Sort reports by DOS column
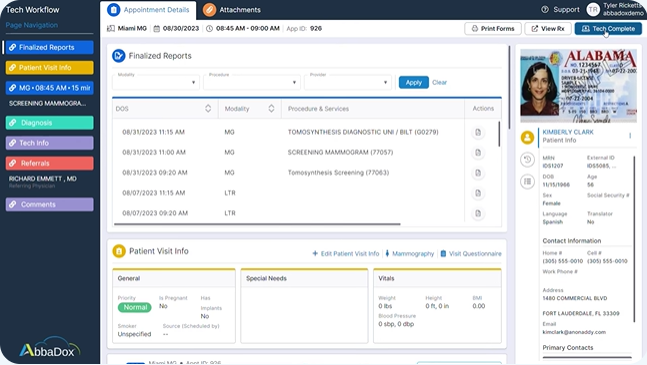This screenshot has width=647, height=365. 208,108
